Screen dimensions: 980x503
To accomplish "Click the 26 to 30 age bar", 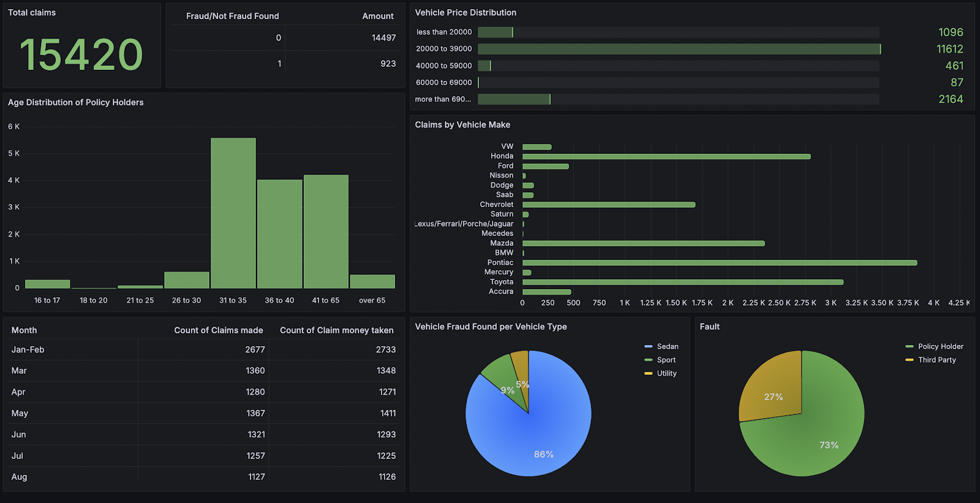I will [x=187, y=280].
